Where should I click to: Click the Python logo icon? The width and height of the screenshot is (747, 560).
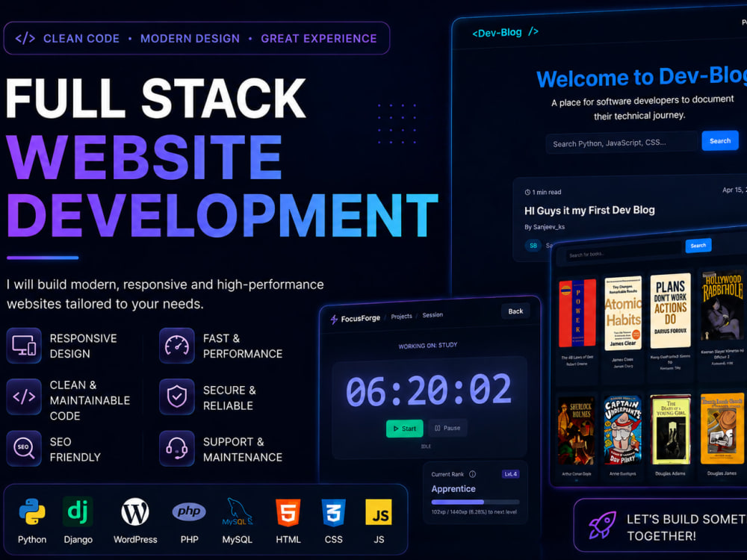pyautogui.click(x=32, y=511)
